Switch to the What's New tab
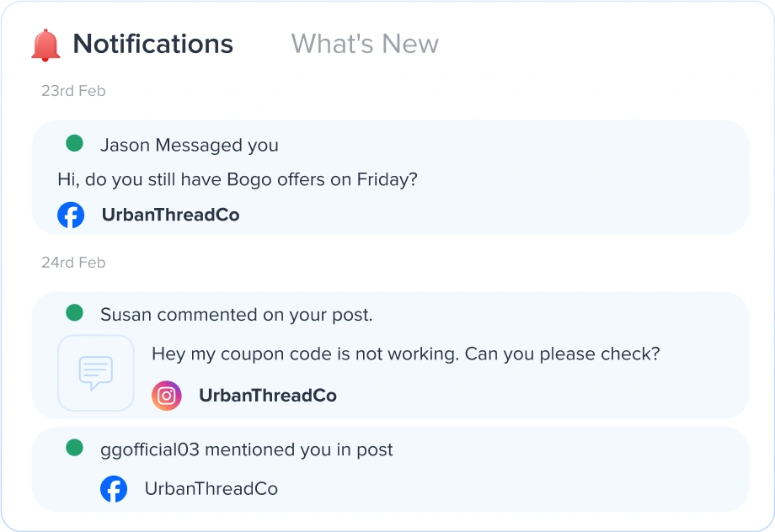775x532 pixels. [x=365, y=44]
